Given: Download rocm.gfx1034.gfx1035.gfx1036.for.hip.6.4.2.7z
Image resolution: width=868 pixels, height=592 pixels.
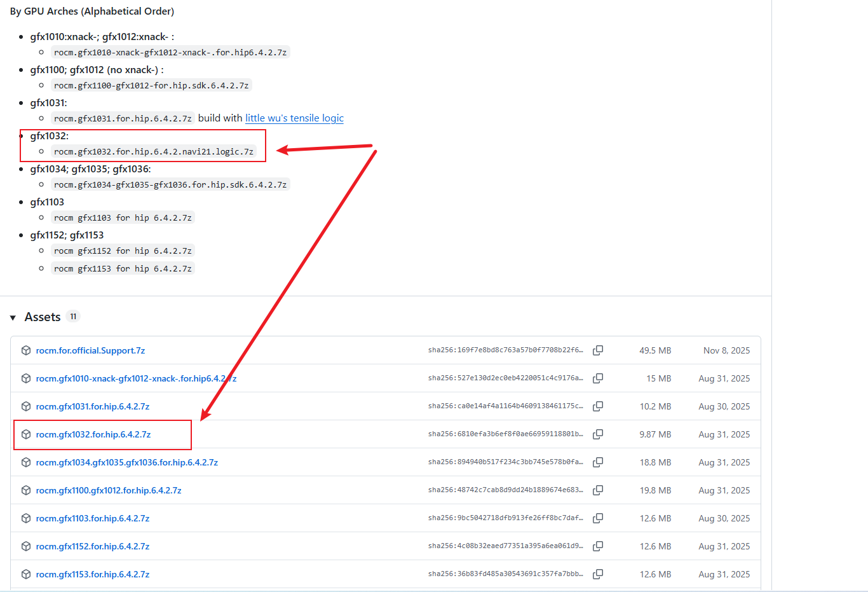Looking at the screenshot, I should click(127, 462).
